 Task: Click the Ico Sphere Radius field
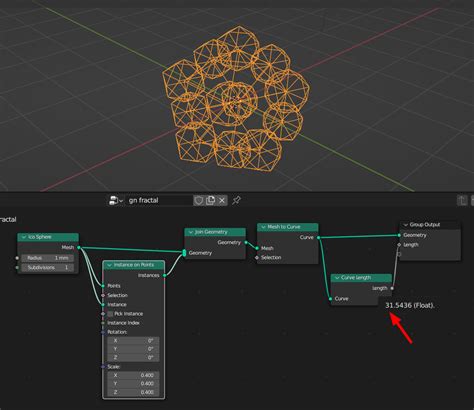coord(47,258)
